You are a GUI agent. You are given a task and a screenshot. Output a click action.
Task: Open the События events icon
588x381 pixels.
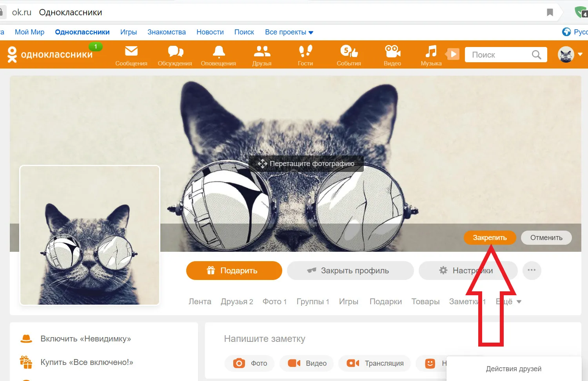click(349, 51)
